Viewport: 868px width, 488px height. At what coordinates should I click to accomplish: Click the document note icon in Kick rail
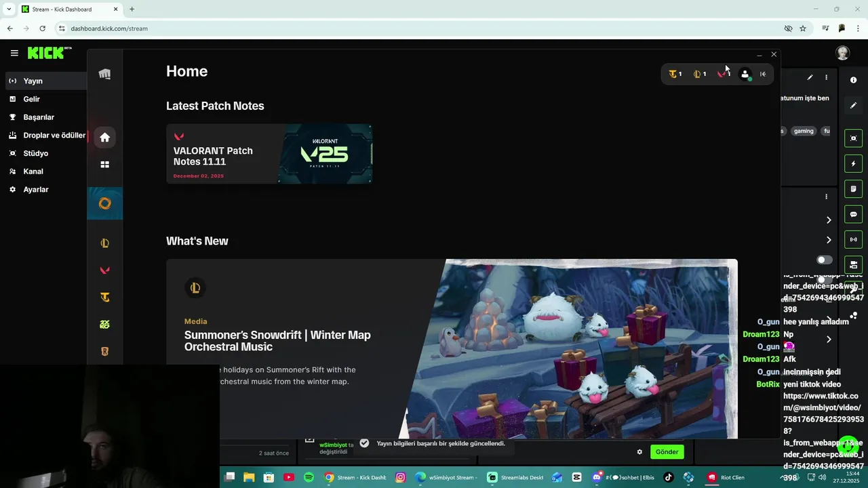click(853, 189)
